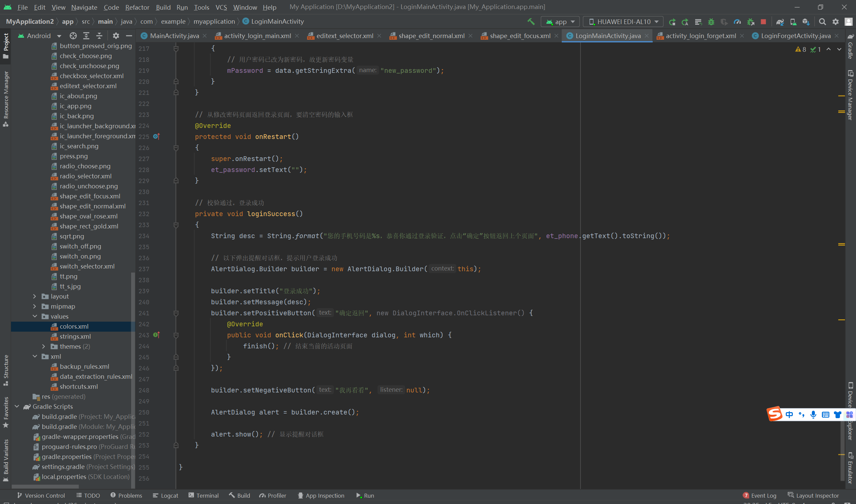Click the Make Project hammer icon

pos(531,22)
